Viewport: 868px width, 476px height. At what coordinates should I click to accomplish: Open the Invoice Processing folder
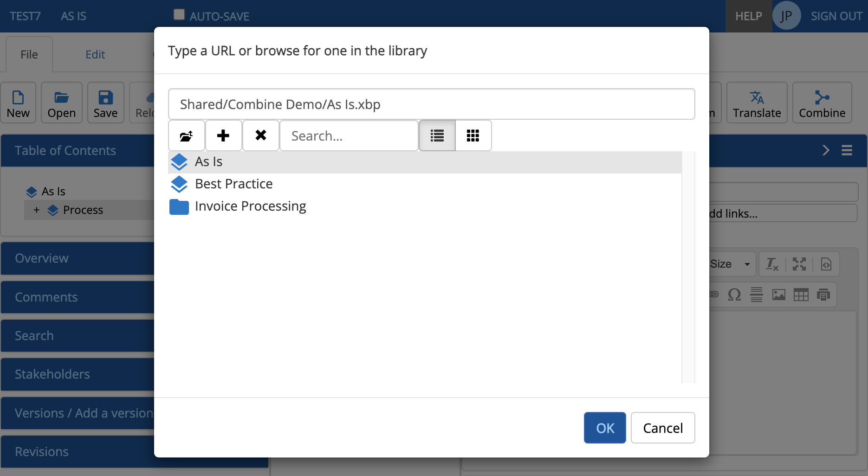point(250,206)
